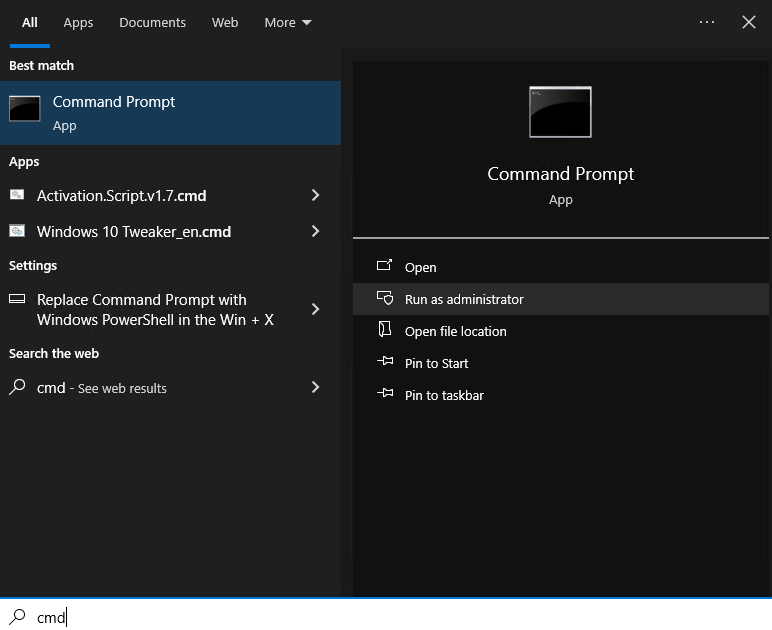Close the search panel with X
Screen dimensions: 772x630
(748, 22)
